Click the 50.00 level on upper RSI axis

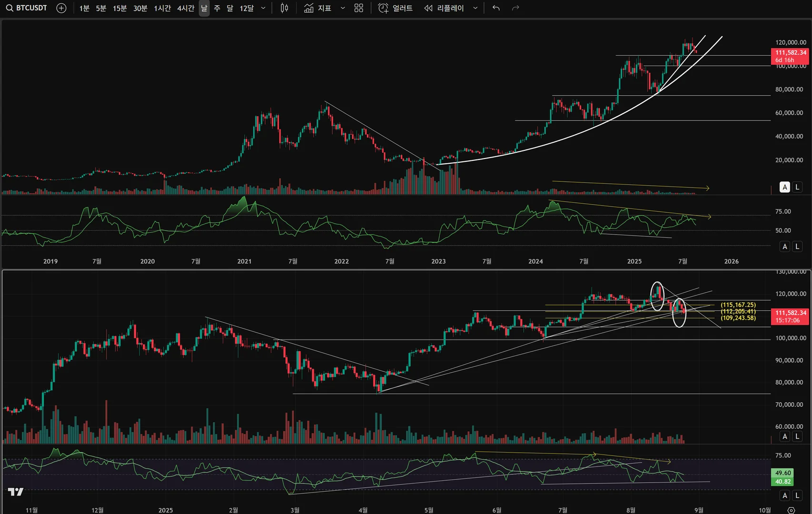point(783,230)
